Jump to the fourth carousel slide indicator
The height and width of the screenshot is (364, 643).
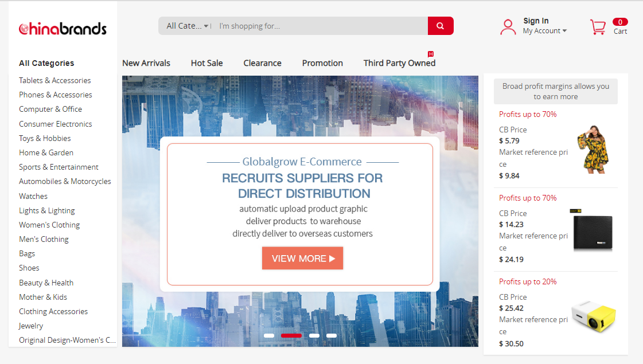(x=332, y=336)
